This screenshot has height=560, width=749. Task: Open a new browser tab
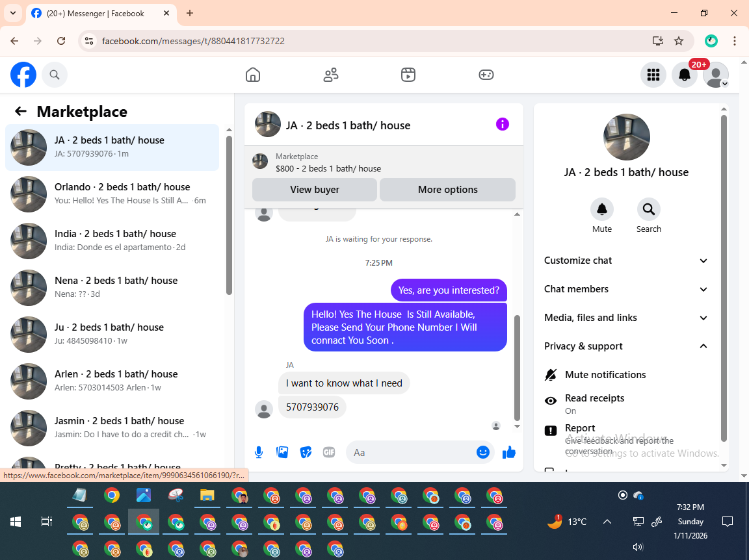[x=190, y=14]
